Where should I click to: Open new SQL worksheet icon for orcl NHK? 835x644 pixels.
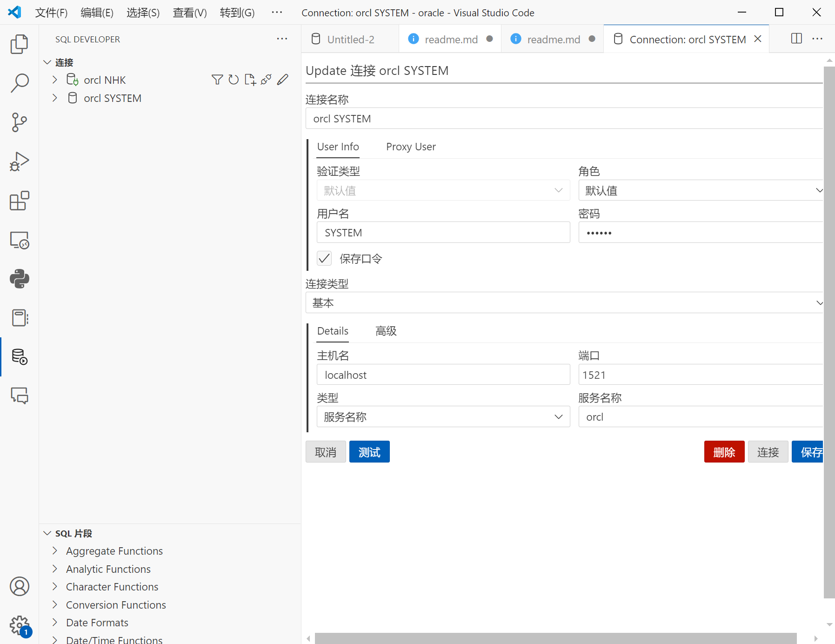pyautogui.click(x=250, y=80)
